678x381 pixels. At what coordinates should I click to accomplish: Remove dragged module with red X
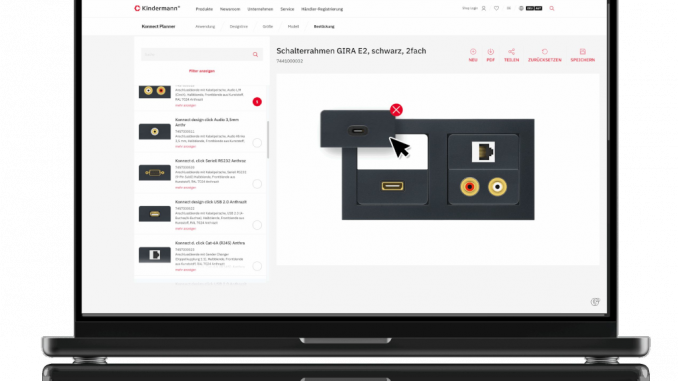pos(396,110)
